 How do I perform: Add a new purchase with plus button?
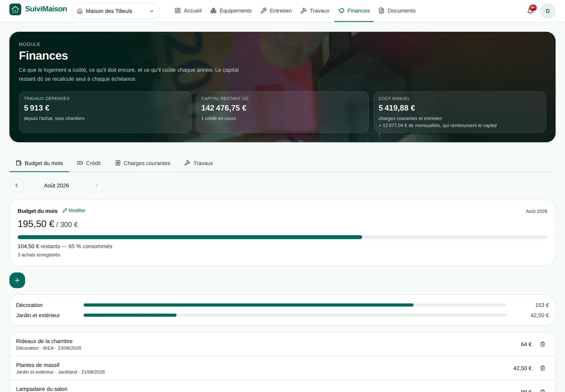point(17,280)
